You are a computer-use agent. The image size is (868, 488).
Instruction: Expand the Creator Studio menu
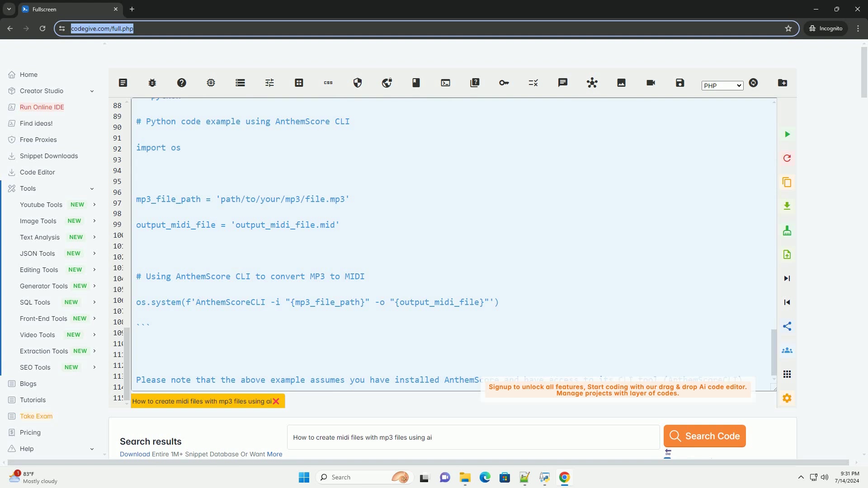52,91
